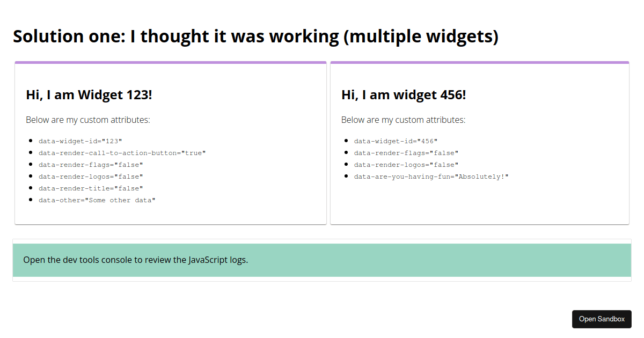Click the green dev tools console notice
The height and width of the screenshot is (338, 644).
(322, 260)
